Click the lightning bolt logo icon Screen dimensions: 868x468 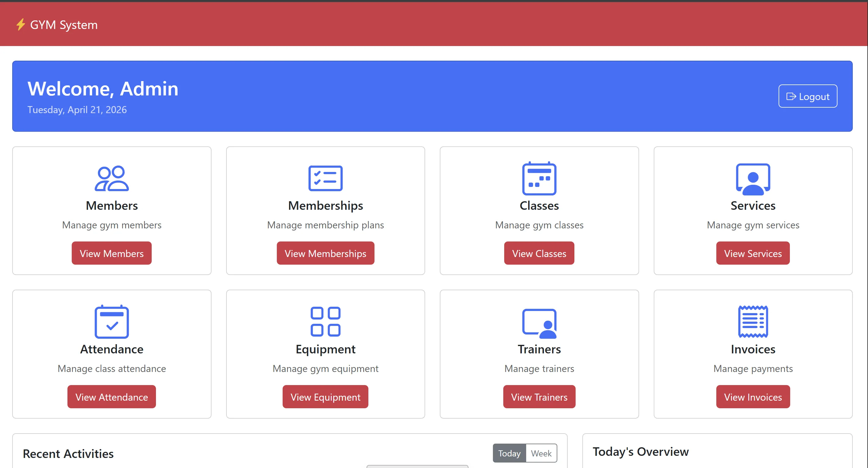[20, 25]
